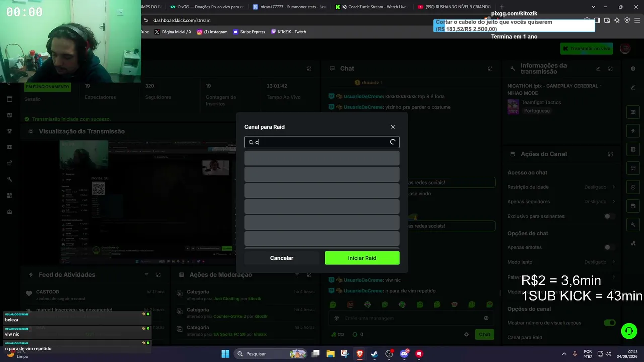Click the right sidebar edit pencil icon

[633, 87]
